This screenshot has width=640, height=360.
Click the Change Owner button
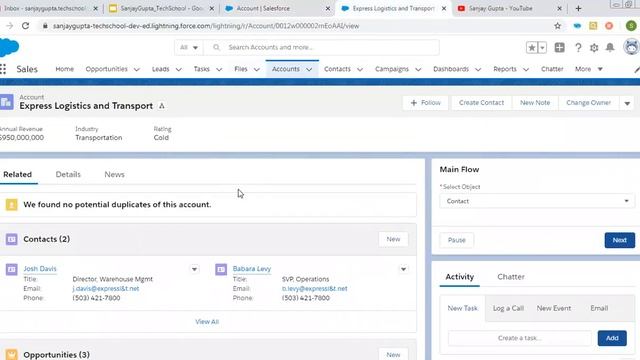[588, 103]
